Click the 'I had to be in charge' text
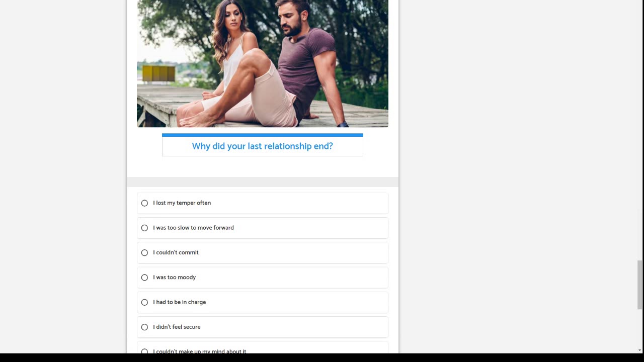 click(x=180, y=302)
